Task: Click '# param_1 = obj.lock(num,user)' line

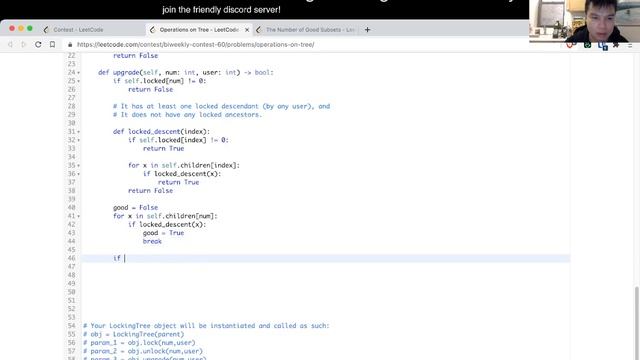Action: [x=139, y=343]
